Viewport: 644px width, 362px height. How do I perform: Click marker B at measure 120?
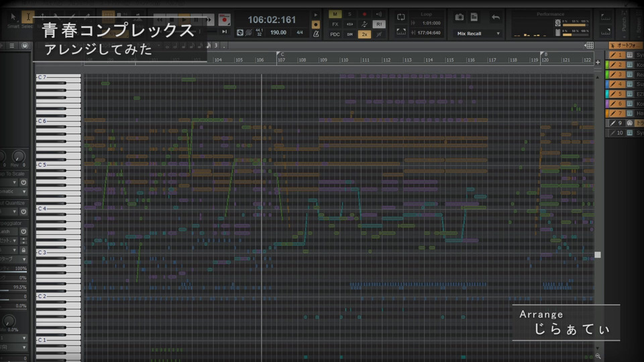[x=543, y=54]
